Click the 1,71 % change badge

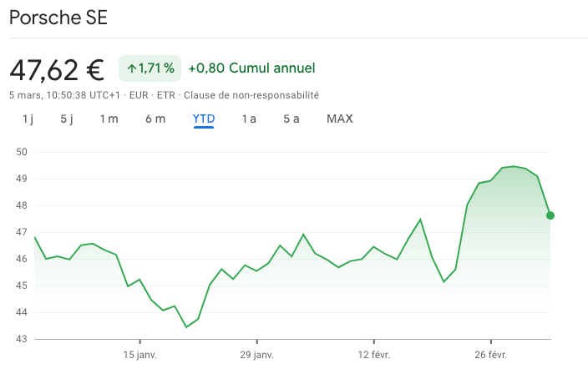(x=150, y=68)
